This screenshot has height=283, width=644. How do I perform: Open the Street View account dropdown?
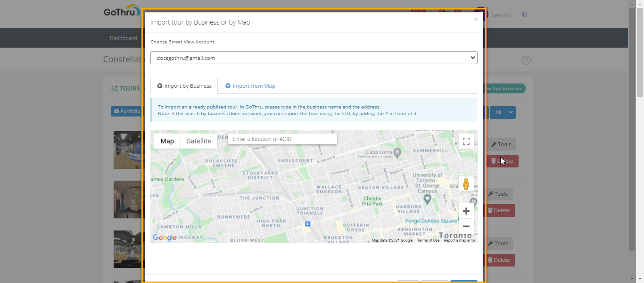coord(314,58)
